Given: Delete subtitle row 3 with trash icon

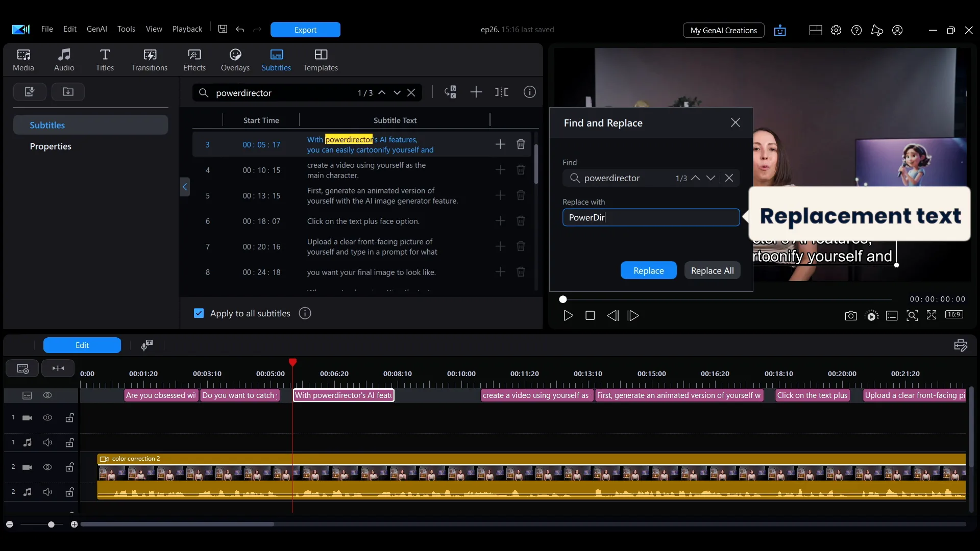Looking at the screenshot, I should 521,144.
